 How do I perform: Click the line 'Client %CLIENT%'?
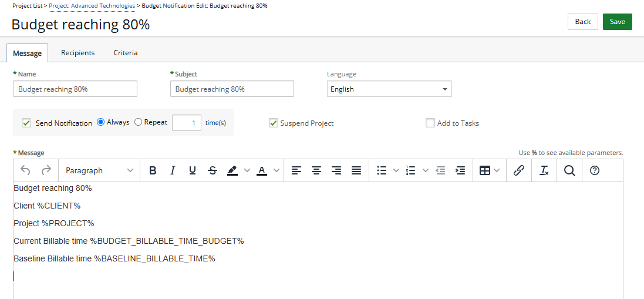point(47,206)
